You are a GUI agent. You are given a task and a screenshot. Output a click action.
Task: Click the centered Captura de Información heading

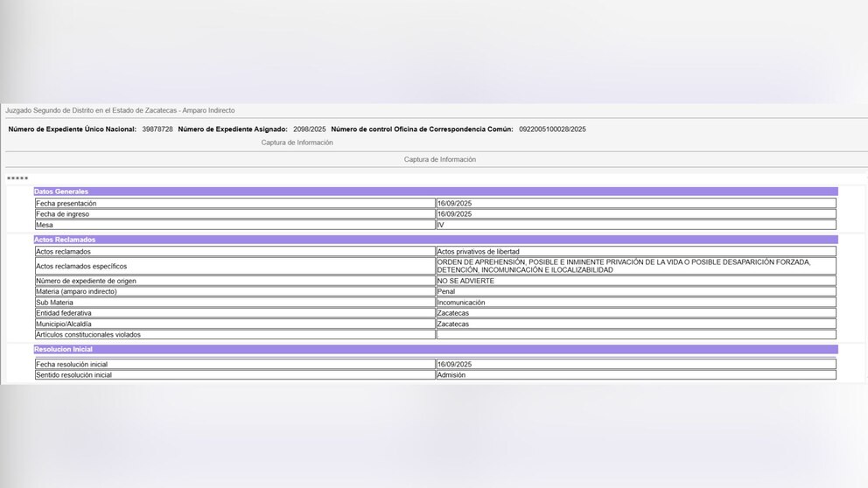pos(439,159)
